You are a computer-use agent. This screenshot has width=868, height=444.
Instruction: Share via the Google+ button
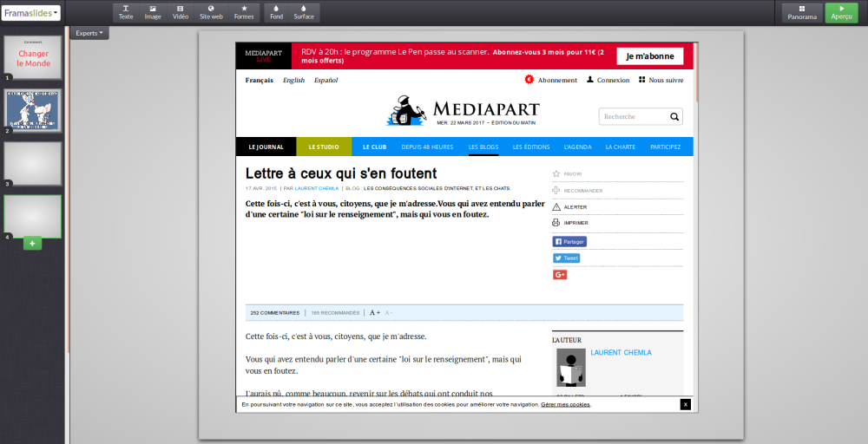(x=560, y=275)
